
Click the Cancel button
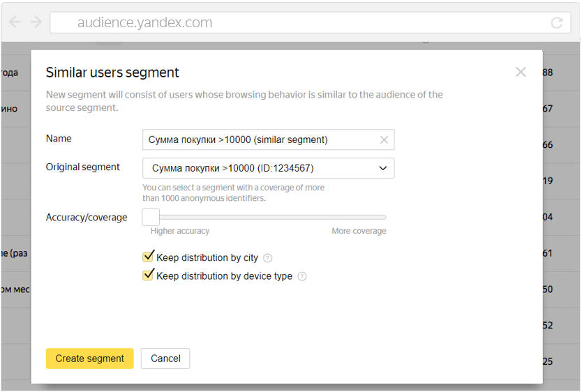pyautogui.click(x=165, y=359)
